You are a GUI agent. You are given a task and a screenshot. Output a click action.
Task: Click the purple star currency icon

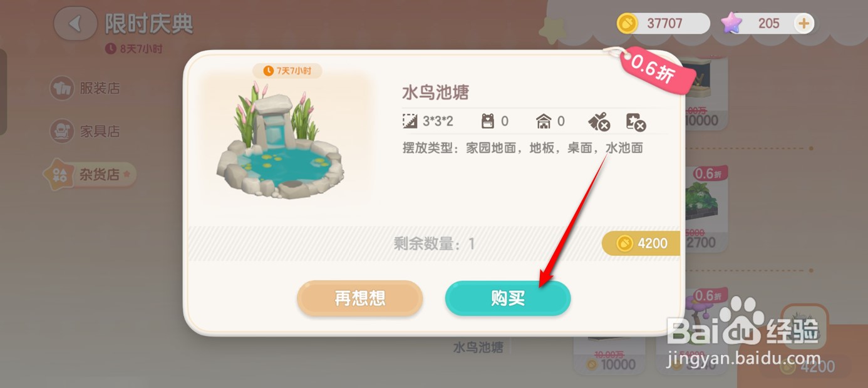(x=731, y=24)
